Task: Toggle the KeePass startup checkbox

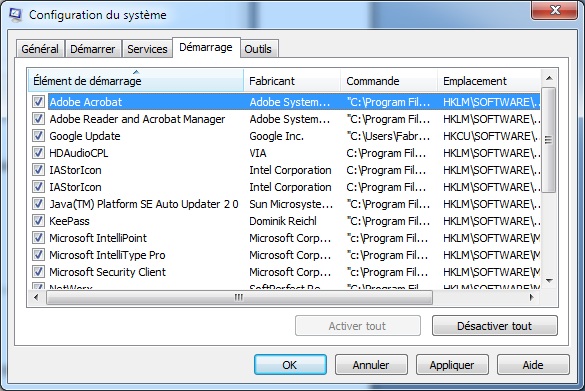Action: pyautogui.click(x=38, y=220)
